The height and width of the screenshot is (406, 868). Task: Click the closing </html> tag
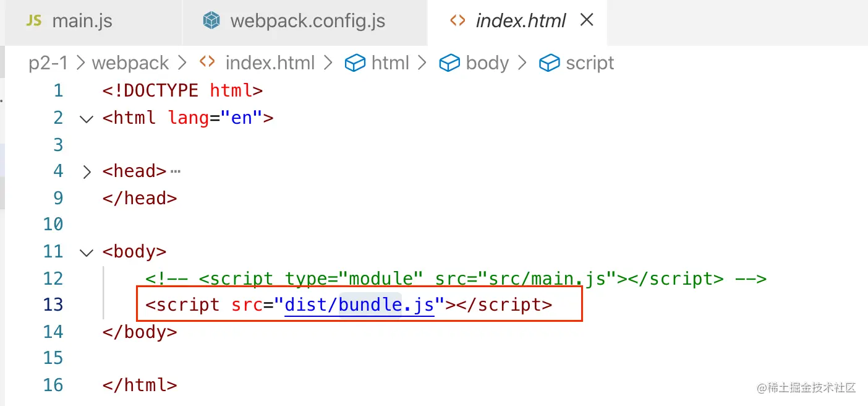[140, 385]
